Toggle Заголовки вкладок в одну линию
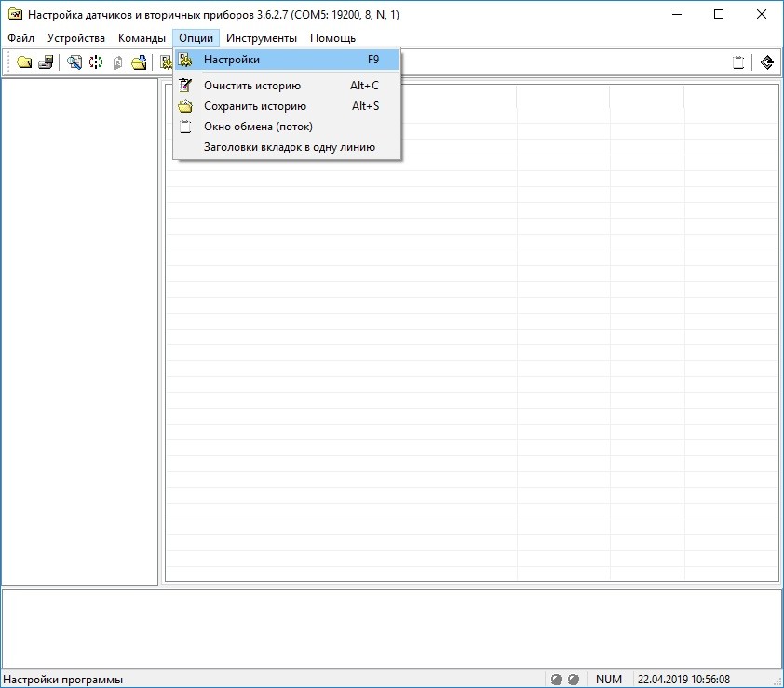Image resolution: width=784 pixels, height=688 pixels. pos(287,147)
